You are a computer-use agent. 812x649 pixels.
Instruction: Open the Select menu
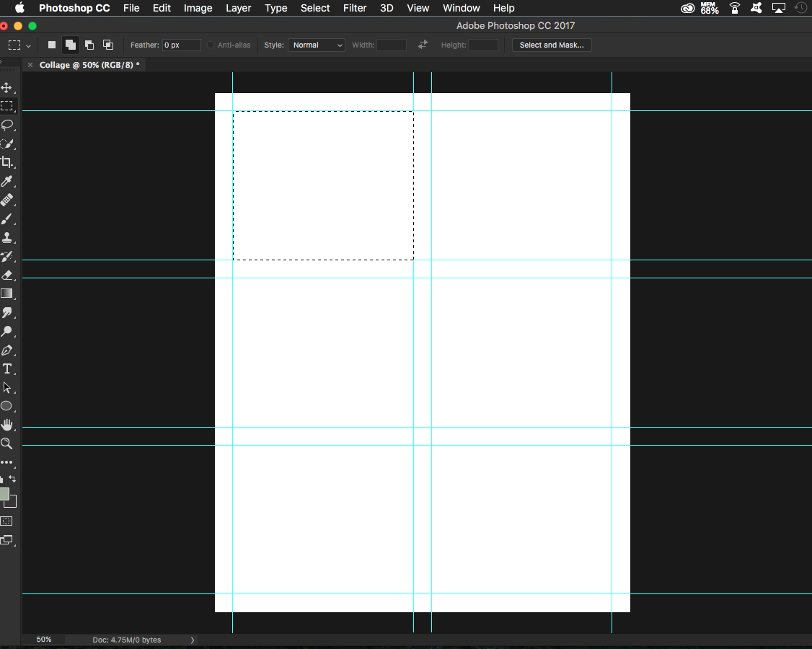click(315, 8)
